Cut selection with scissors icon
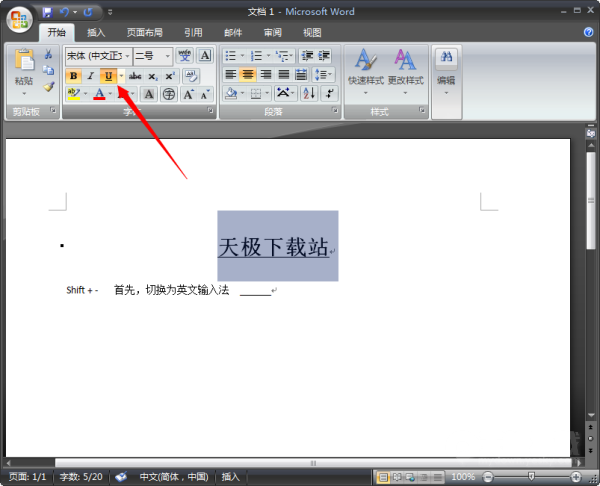 click(x=48, y=54)
